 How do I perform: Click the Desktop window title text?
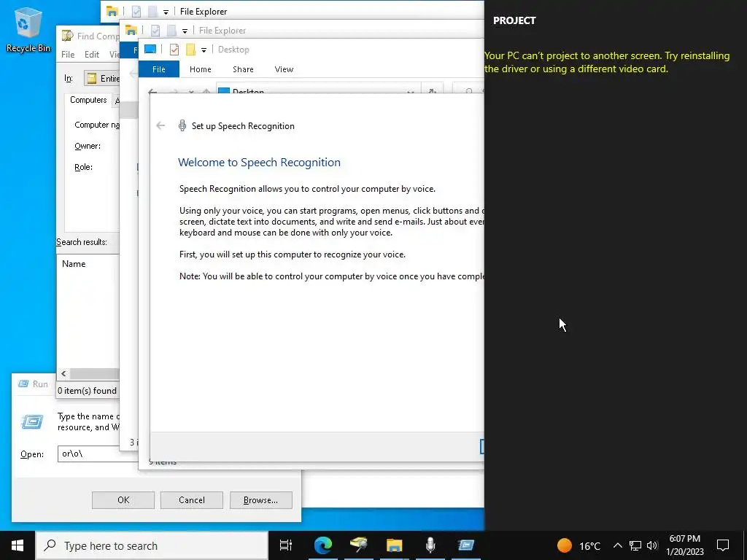pyautogui.click(x=233, y=50)
